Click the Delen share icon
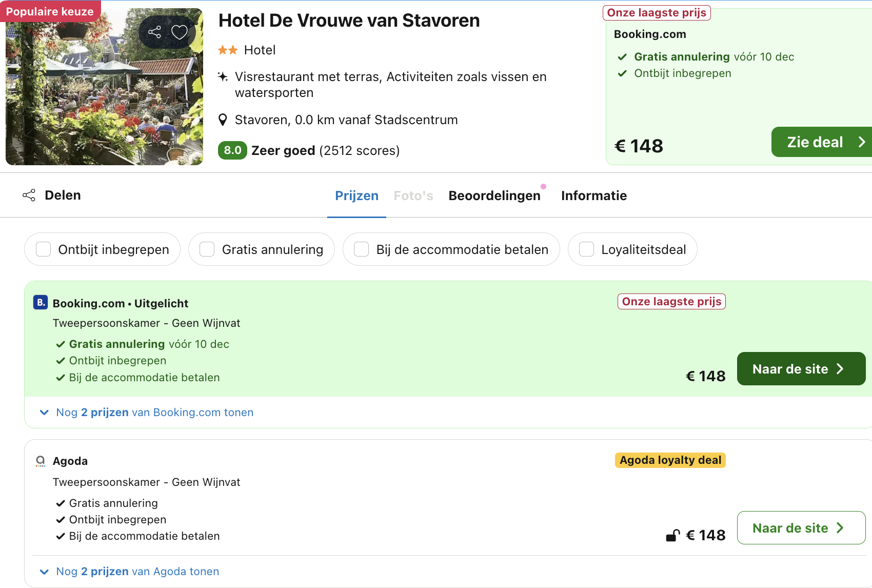Image resolution: width=872 pixels, height=588 pixels. (29, 195)
